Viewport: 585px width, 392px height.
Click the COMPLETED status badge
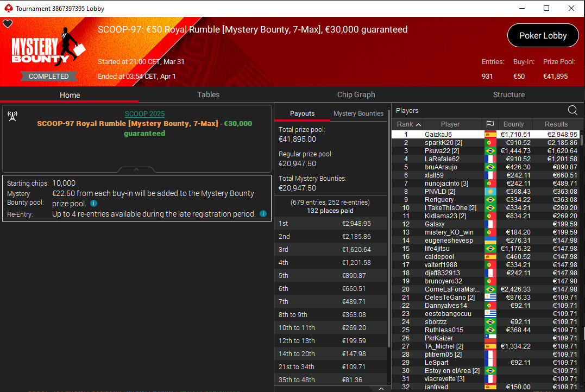(48, 76)
